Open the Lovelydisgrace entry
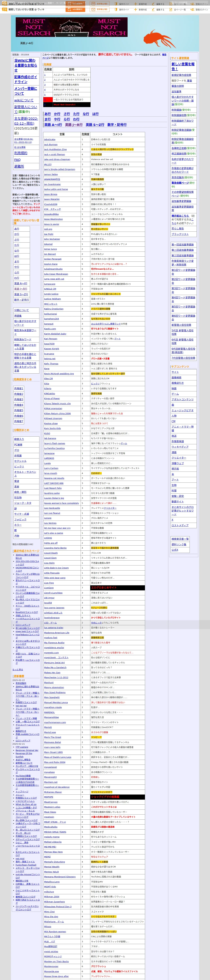 coord(52,618)
